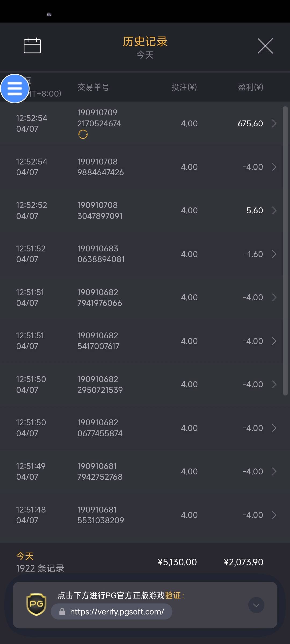This screenshot has width=290, height=644.
Task: Open details arrow for transaction 7942752768
Action: click(x=274, y=471)
